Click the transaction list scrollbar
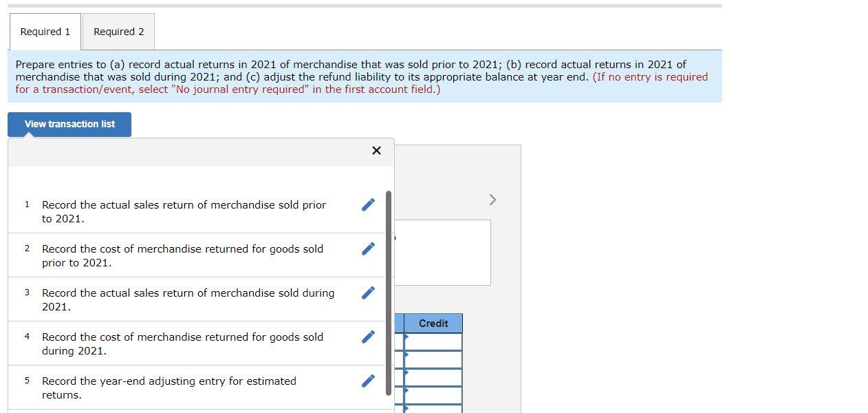 pos(388,289)
